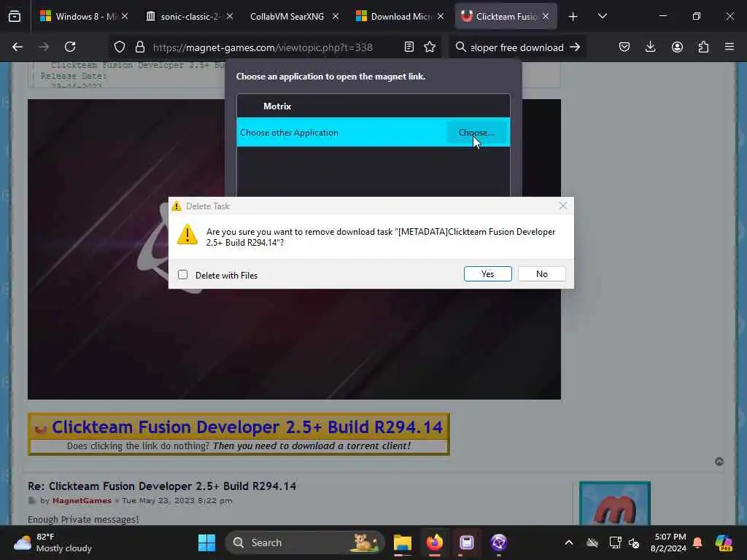
Task: Open the purple taskbar app next to Firefox
Action: tap(466, 542)
